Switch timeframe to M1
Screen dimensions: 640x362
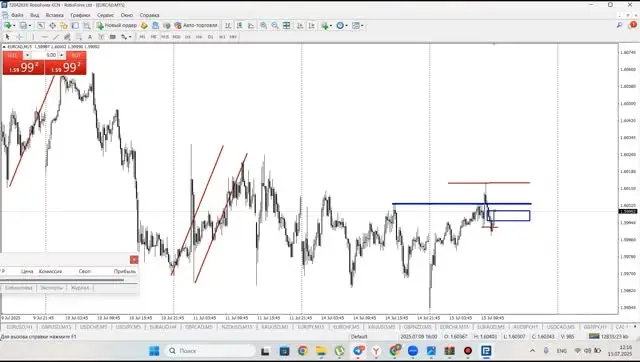142,37
